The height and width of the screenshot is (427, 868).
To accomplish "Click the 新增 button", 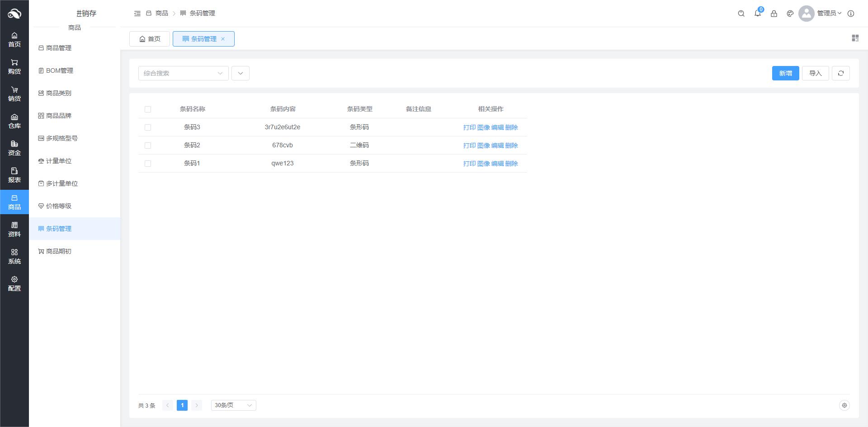I will [x=785, y=73].
